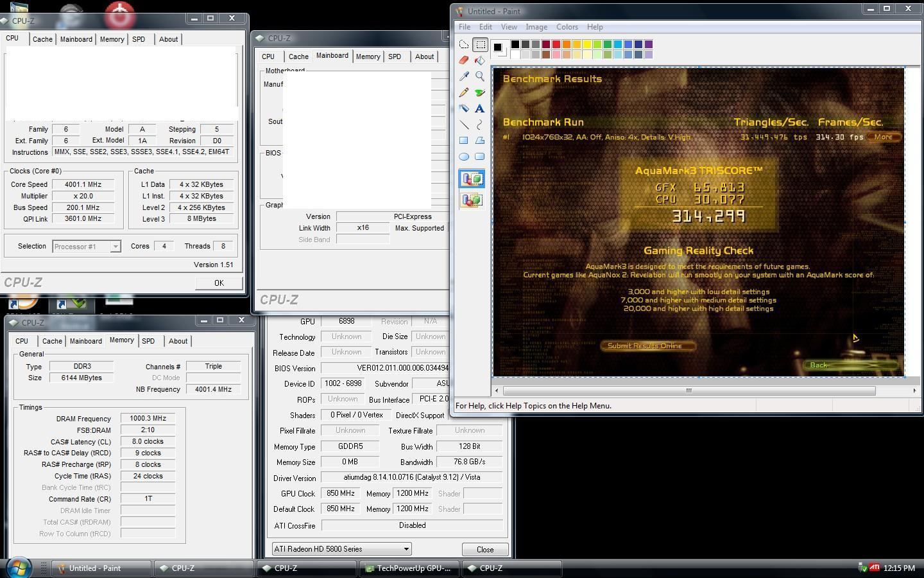Image resolution: width=924 pixels, height=578 pixels.
Task: Open the File menu in Paint
Action: 465,27
